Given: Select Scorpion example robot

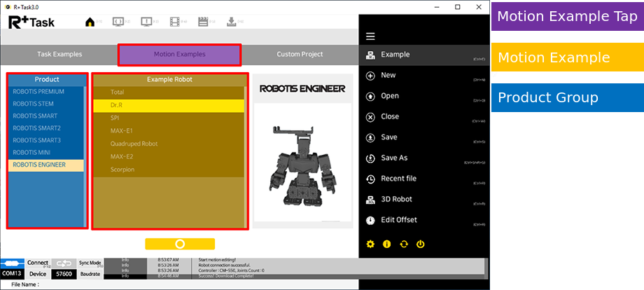Looking at the screenshot, I should point(169,170).
